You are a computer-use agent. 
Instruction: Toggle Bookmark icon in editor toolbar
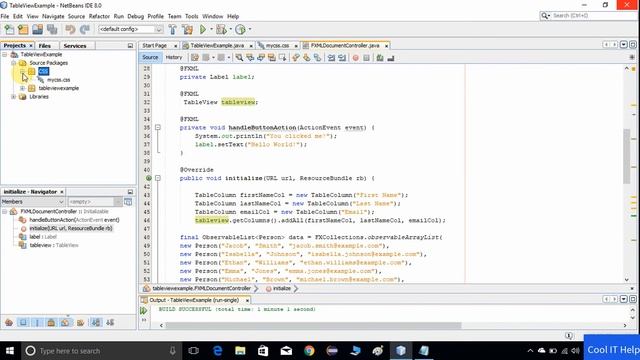pyautogui.click(x=318, y=58)
